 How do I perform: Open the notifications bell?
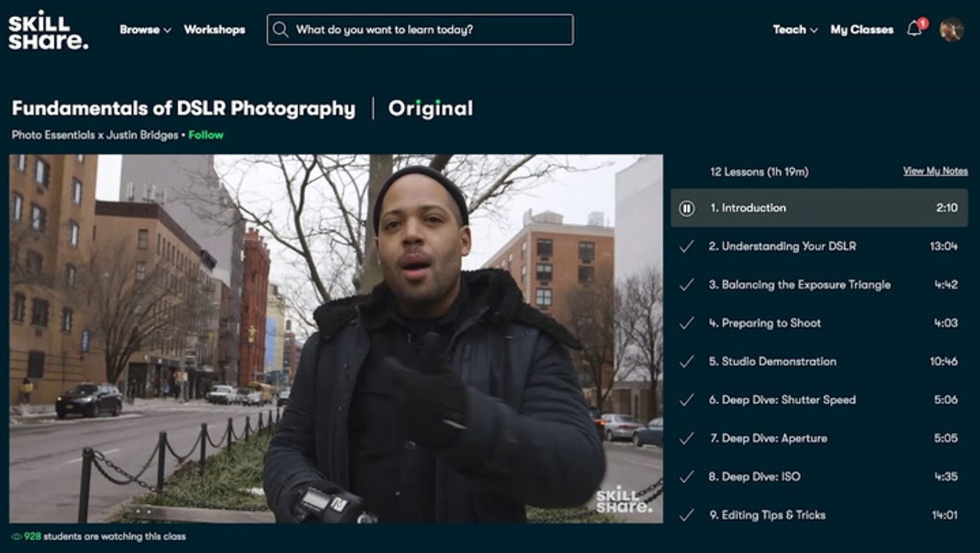(x=915, y=29)
